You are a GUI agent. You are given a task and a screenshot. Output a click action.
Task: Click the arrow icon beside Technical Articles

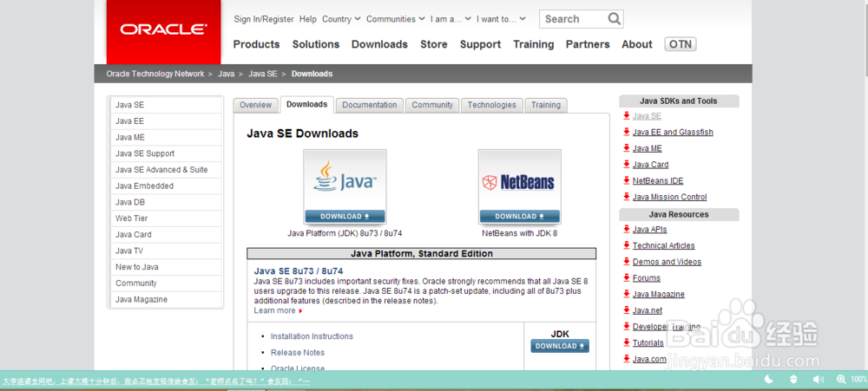coord(626,245)
